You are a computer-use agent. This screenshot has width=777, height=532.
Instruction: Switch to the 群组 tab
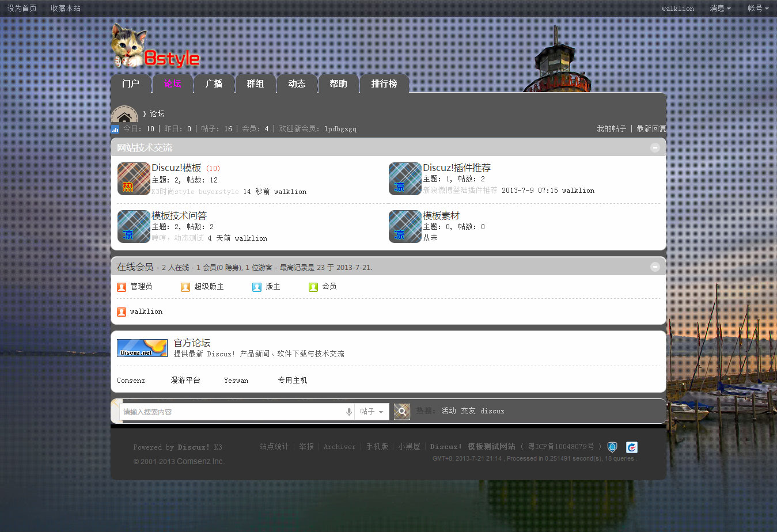(x=255, y=84)
